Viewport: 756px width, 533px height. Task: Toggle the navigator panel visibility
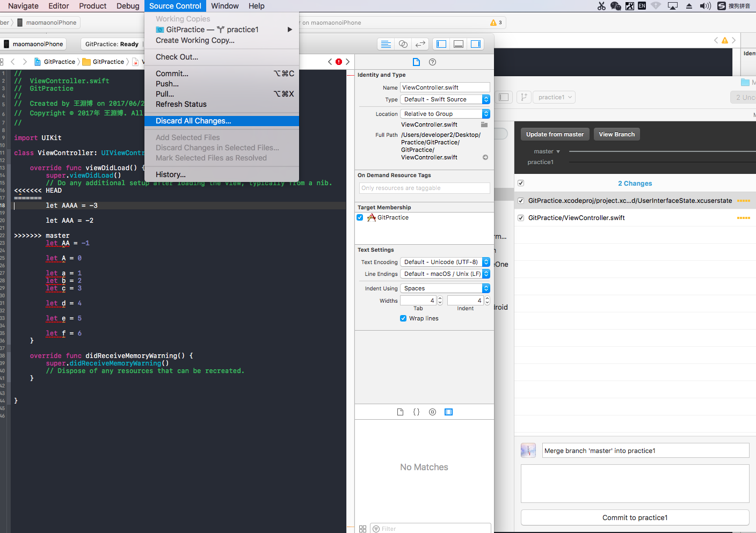coord(441,44)
